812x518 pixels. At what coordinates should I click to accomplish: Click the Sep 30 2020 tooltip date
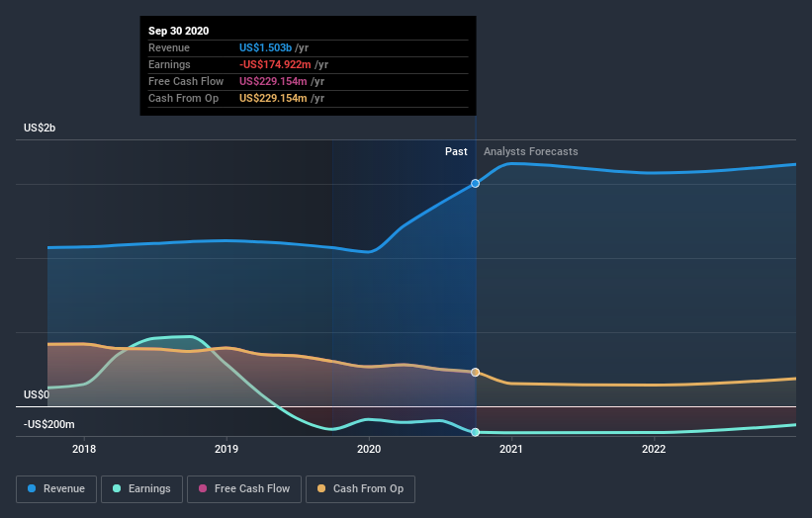179,31
